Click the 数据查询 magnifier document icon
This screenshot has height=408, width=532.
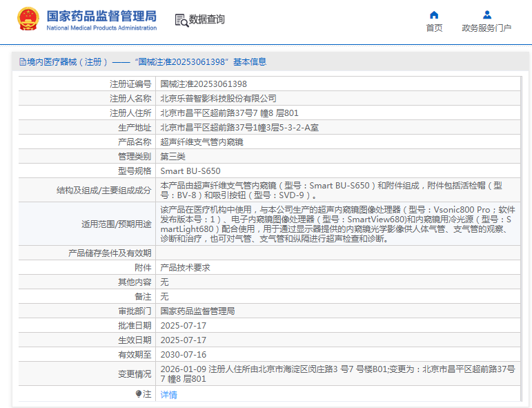[181, 20]
